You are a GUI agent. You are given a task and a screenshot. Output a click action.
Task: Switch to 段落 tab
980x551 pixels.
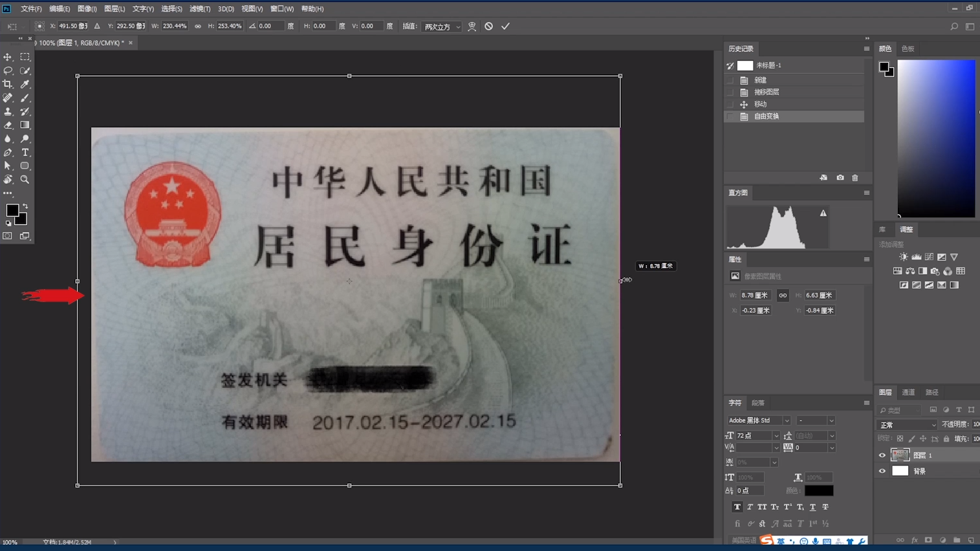coord(757,403)
